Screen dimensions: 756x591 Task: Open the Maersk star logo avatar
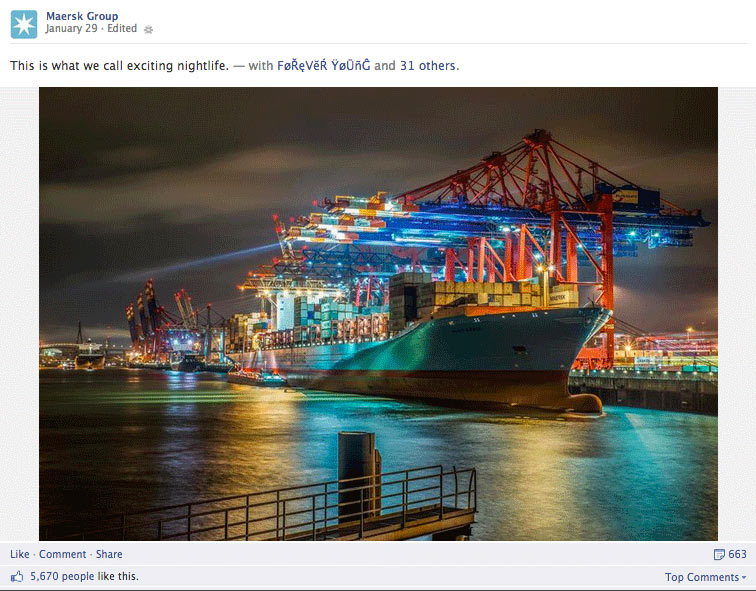(x=24, y=24)
